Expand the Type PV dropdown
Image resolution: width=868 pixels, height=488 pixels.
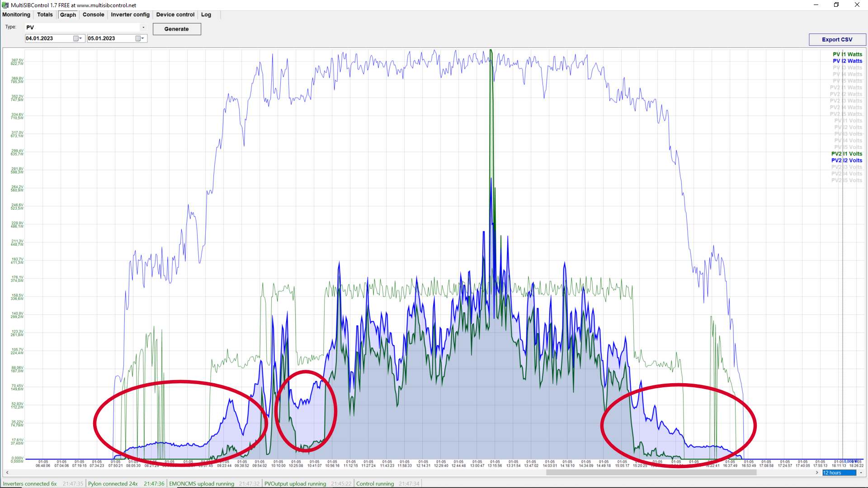(143, 28)
